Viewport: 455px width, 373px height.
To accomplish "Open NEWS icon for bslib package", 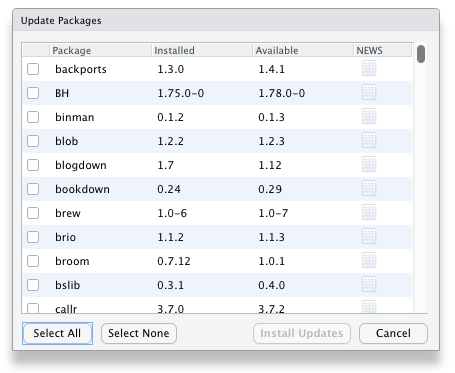I will click(369, 284).
